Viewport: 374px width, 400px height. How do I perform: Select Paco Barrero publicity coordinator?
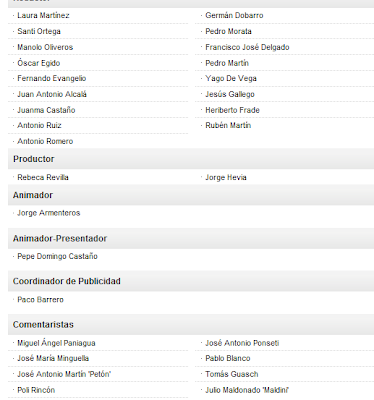(x=40, y=300)
